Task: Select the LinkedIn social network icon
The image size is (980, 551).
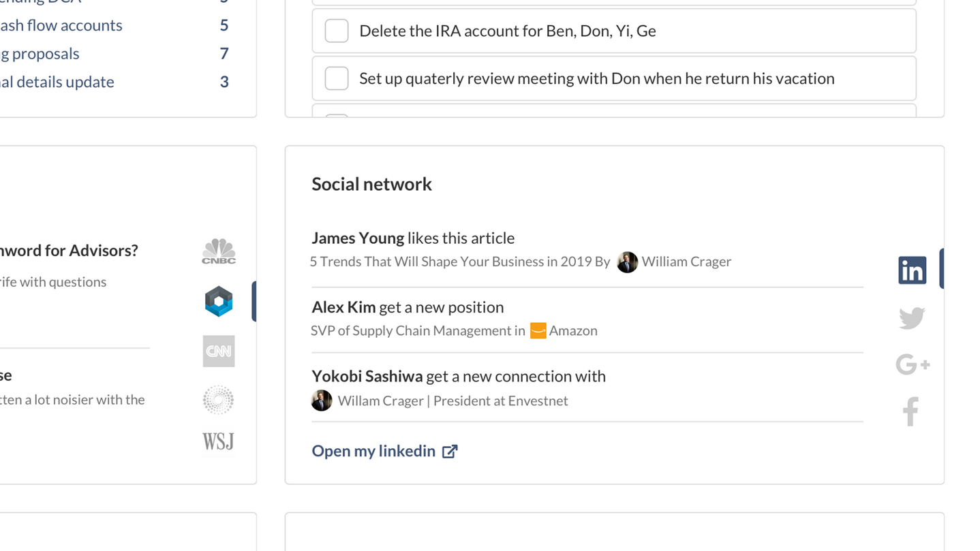Action: [x=912, y=270]
